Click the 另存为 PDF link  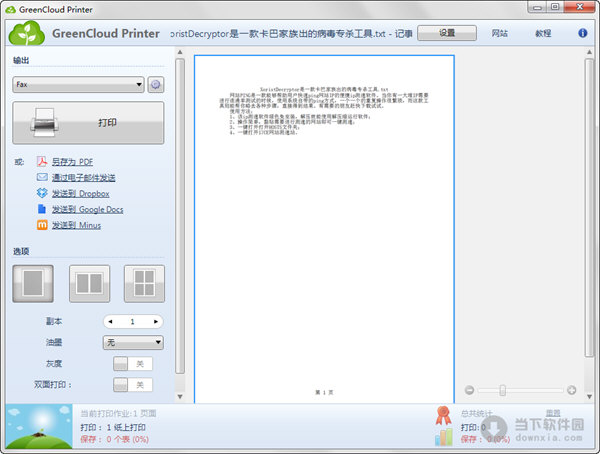click(72, 162)
